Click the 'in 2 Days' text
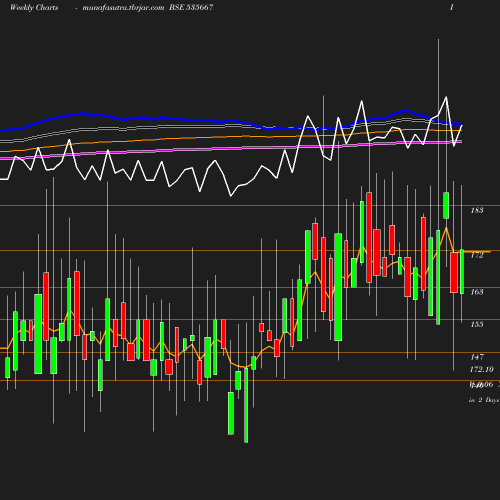This screenshot has height=500, width=500. [x=484, y=400]
